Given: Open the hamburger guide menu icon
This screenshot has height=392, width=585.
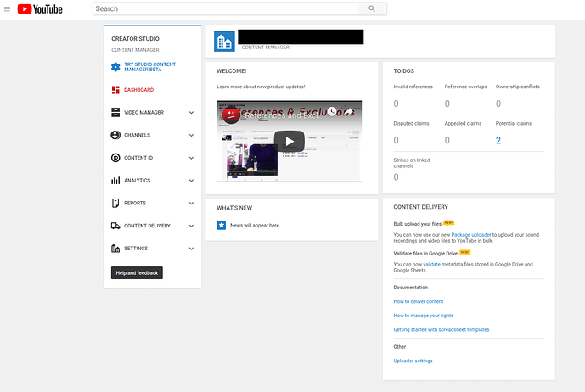Looking at the screenshot, I should click(7, 9).
